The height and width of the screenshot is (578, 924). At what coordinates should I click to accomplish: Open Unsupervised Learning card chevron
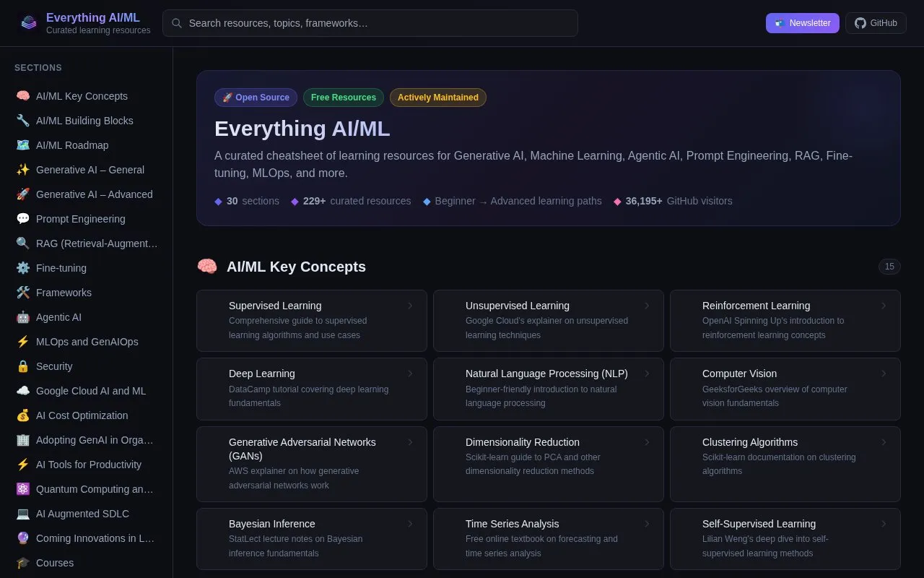point(647,306)
